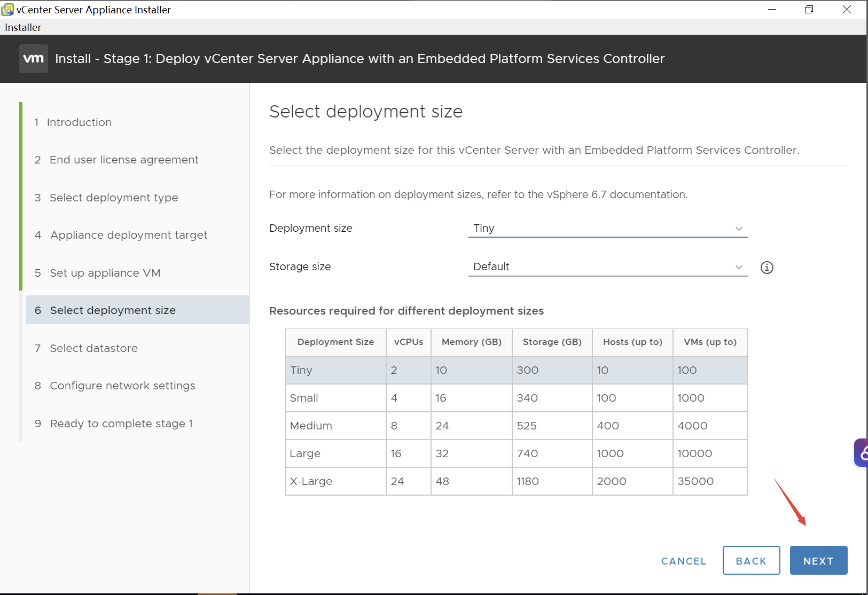Click the 10000 VMs cell for Large
This screenshot has width=868, height=595.
click(x=710, y=453)
